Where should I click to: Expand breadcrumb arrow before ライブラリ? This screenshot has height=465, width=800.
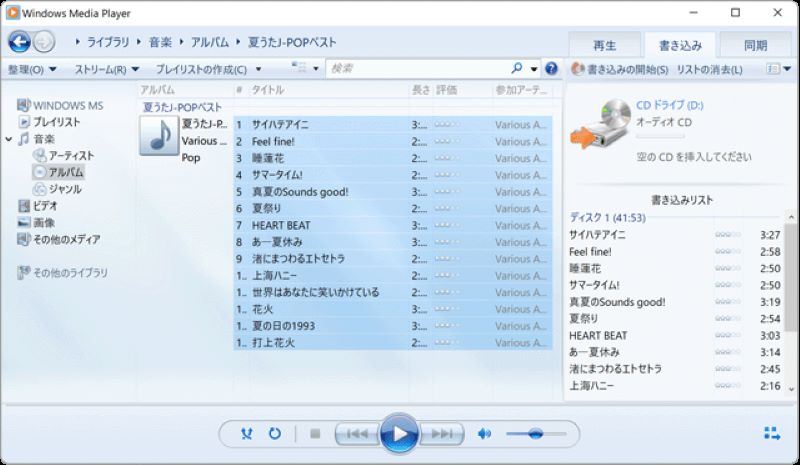[x=78, y=42]
